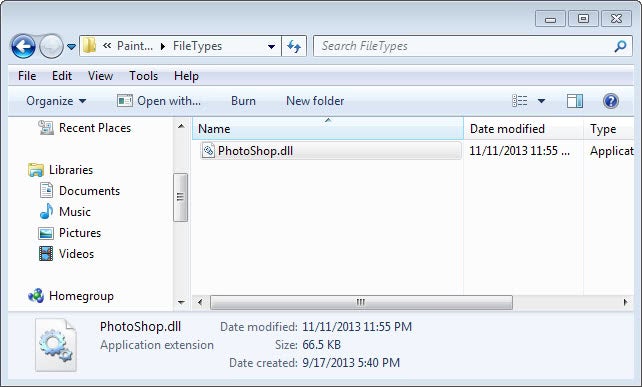Viewport: 642px width, 387px height.
Task: Open the Tools menu
Action: tap(144, 76)
